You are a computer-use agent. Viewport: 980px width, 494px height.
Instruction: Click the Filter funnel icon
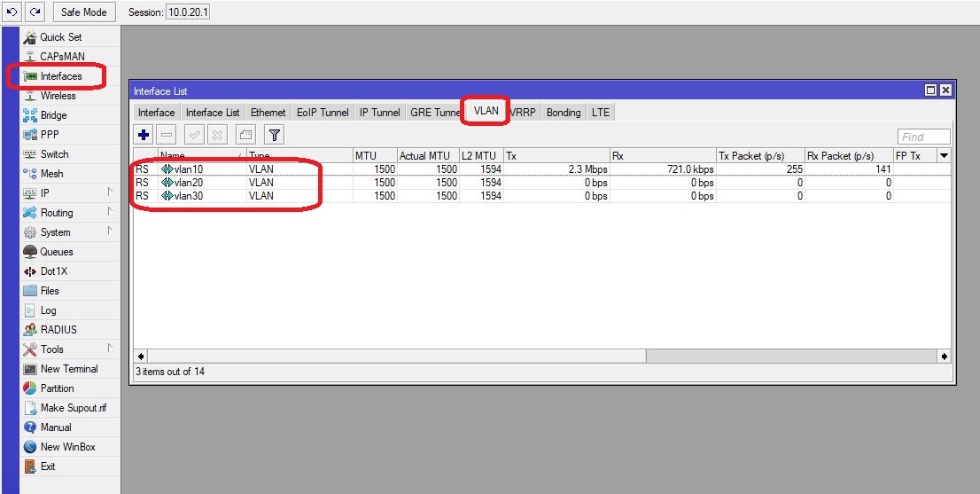[275, 135]
